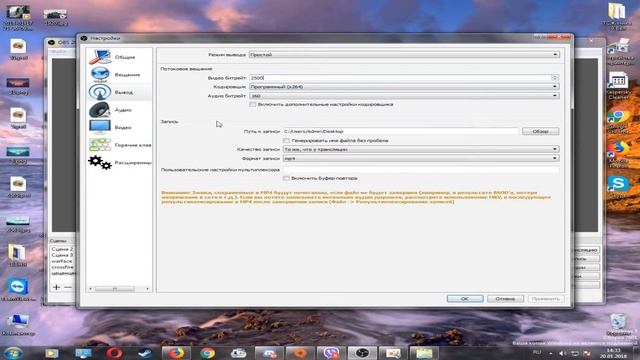640x360 pixels.
Task: Click the Применить (Apply) button
Action: [545, 299]
